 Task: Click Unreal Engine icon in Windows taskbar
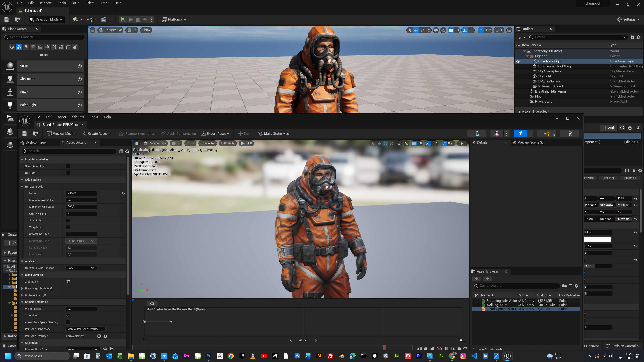507,356
